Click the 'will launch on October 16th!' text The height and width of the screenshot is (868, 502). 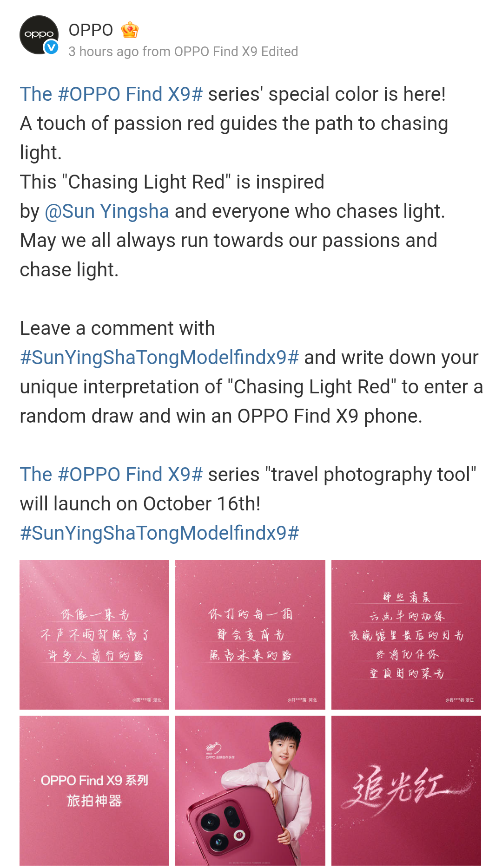tap(140, 504)
